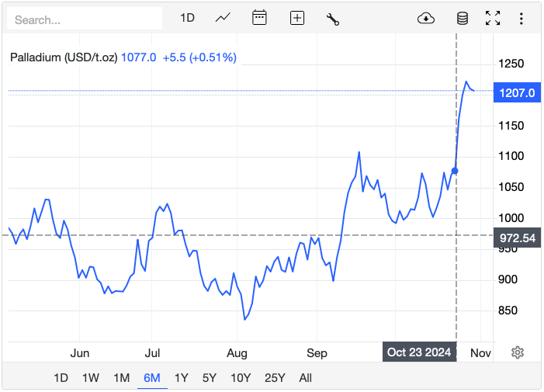Select the 6M range tab
Screen dimensions: 544x392
coord(152,377)
